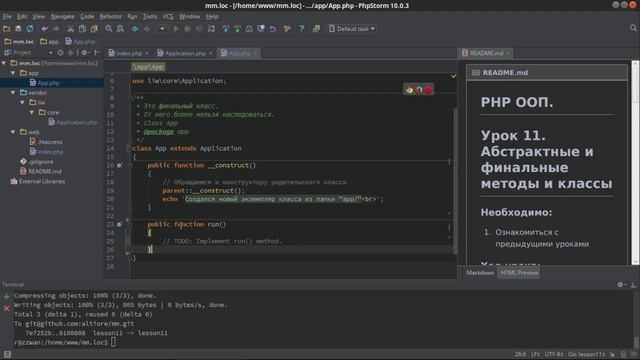Click the Replace toolbar icon
Screen dimensions: 640x360
tap(120, 29)
